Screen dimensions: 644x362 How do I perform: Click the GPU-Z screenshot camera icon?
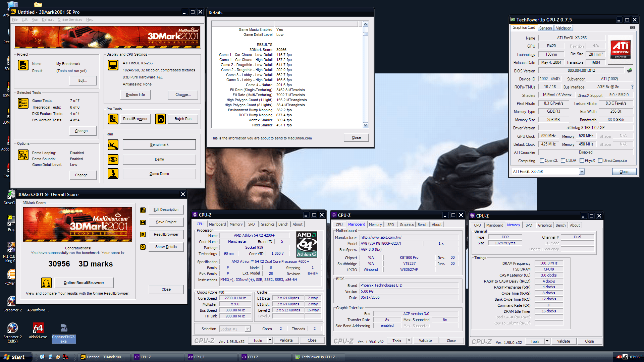[x=632, y=28]
